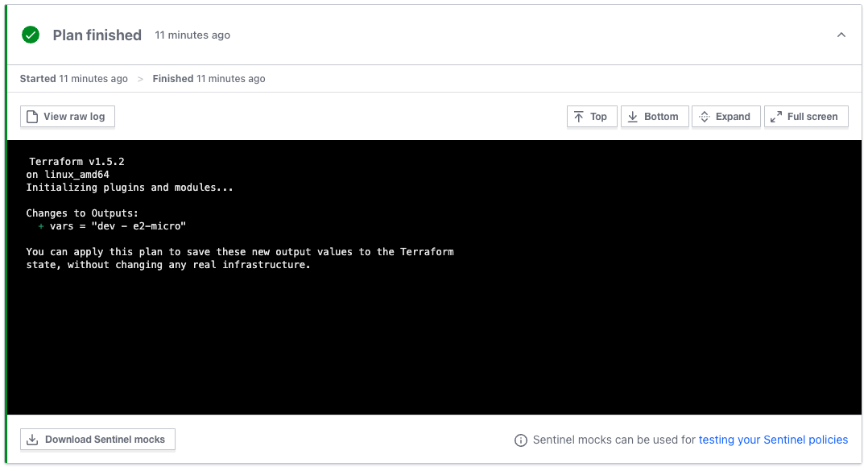
Task: Open the log in Full screen
Action: [806, 117]
